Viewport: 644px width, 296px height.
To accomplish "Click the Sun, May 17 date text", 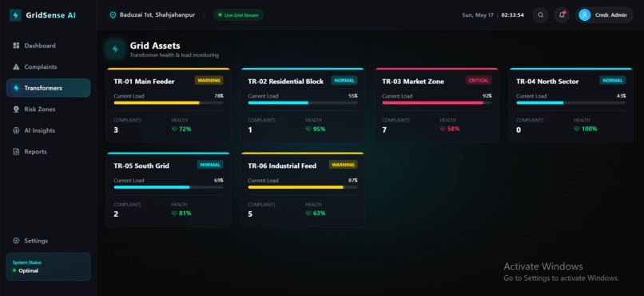I will [478, 15].
